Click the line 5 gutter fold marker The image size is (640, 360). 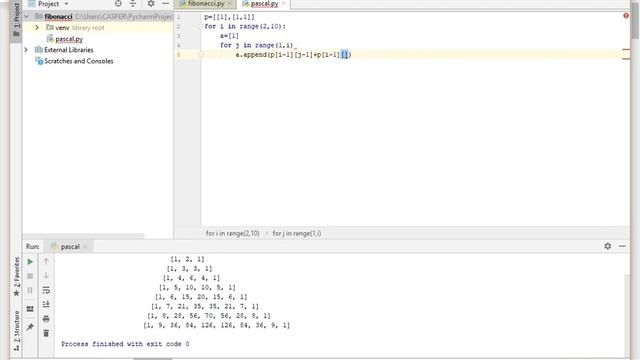tap(200, 54)
